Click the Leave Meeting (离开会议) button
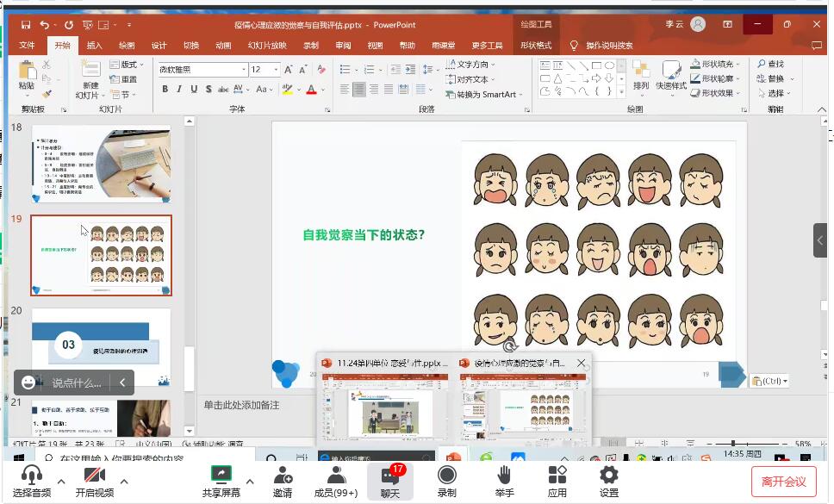The height and width of the screenshot is (504, 834). click(784, 482)
